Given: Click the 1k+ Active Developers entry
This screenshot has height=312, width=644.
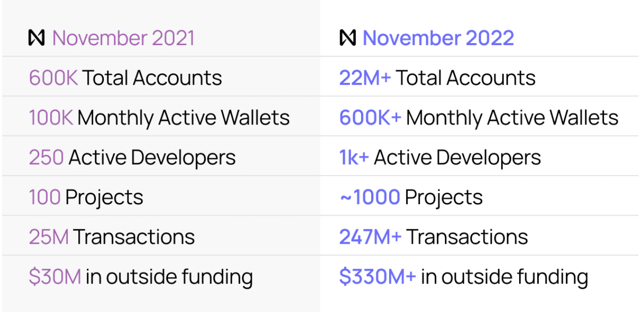Looking at the screenshot, I should pos(440,158).
